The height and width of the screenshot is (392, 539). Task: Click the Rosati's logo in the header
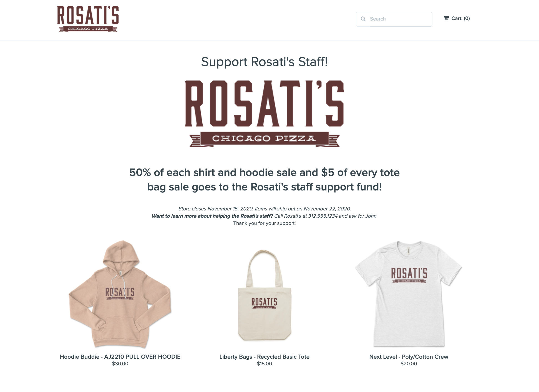point(88,19)
